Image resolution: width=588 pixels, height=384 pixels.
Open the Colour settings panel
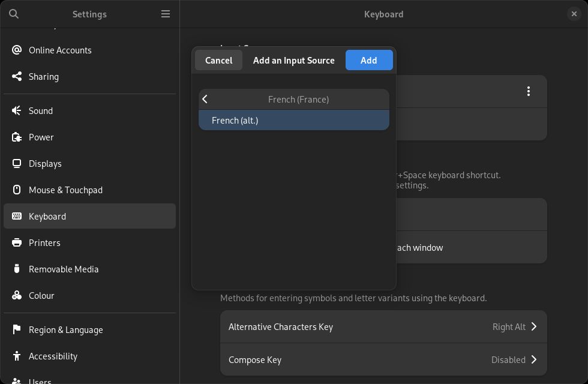pos(41,296)
